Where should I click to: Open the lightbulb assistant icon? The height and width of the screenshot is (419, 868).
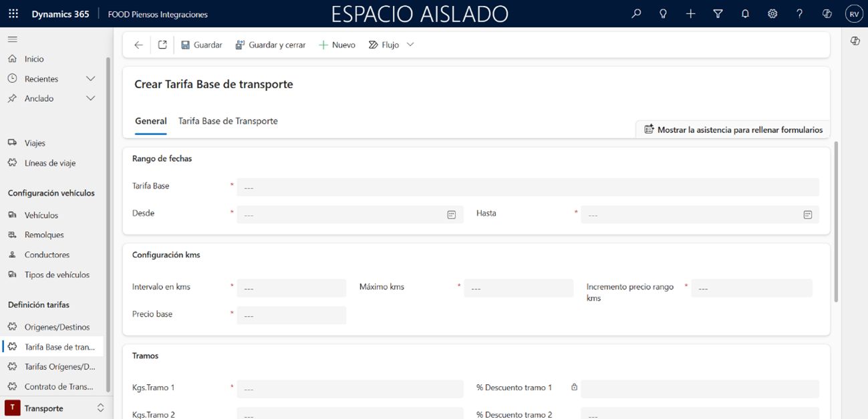(663, 13)
